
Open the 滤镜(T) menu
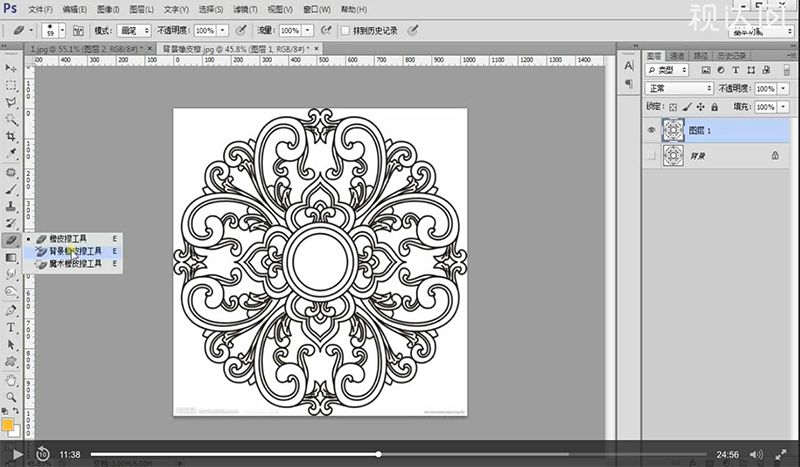pyautogui.click(x=245, y=9)
